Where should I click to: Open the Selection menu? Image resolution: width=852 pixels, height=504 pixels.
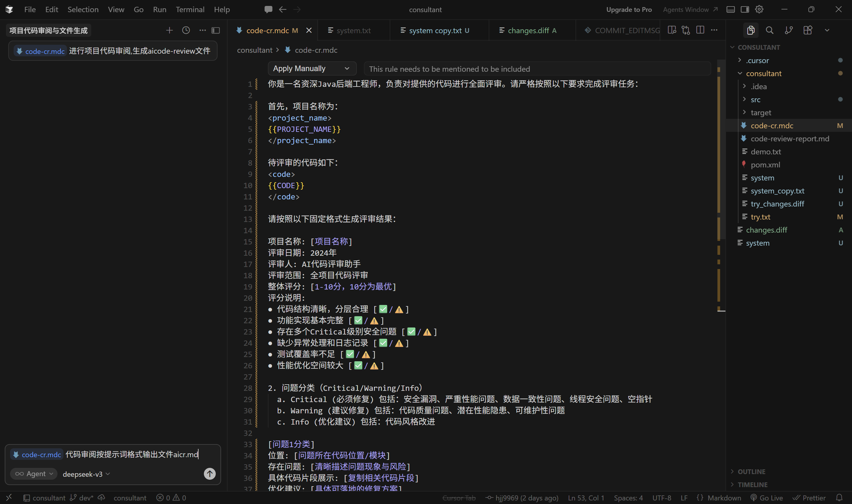[x=83, y=9]
